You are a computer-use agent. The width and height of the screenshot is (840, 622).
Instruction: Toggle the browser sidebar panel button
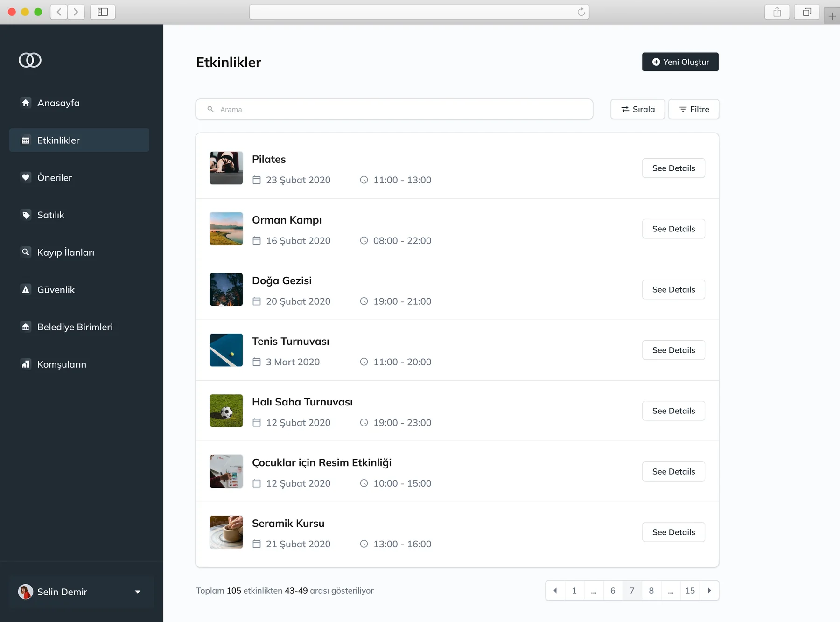coord(103,12)
